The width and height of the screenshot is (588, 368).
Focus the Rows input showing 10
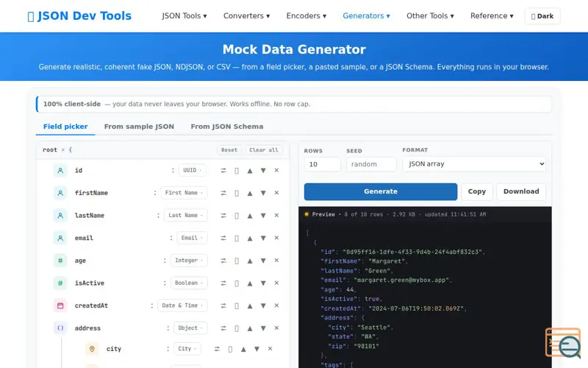point(322,164)
